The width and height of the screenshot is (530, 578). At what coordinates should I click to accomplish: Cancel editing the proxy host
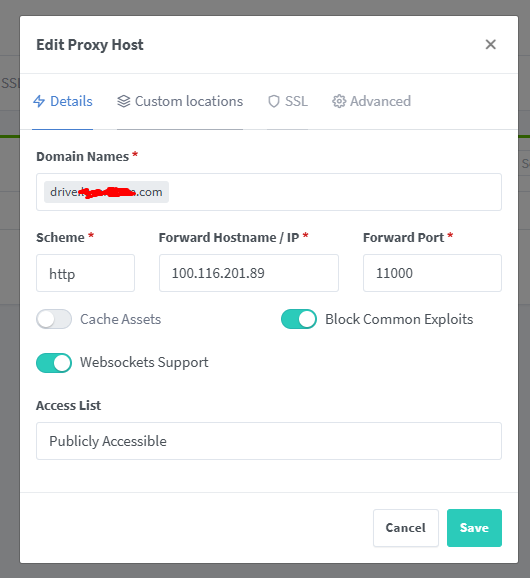pos(406,528)
